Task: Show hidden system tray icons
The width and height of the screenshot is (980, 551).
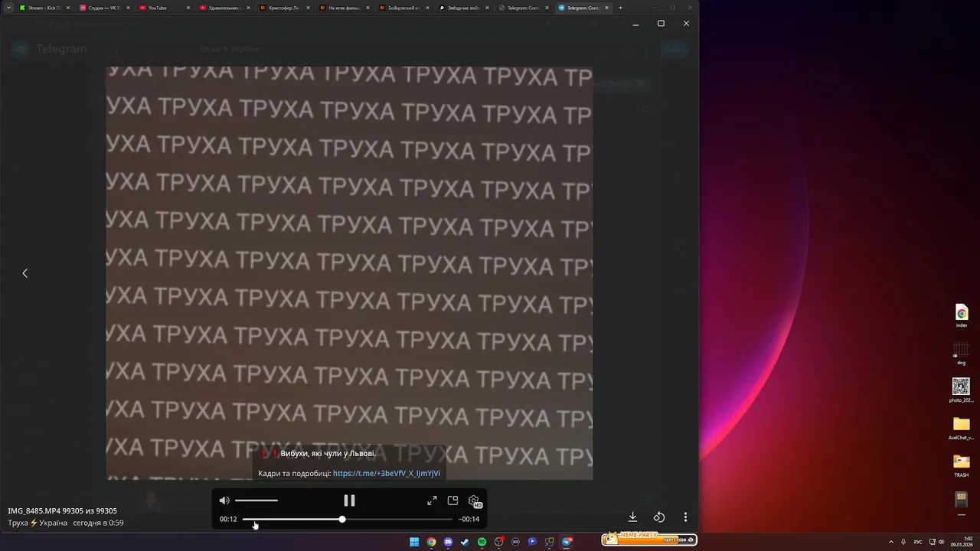Action: [890, 542]
